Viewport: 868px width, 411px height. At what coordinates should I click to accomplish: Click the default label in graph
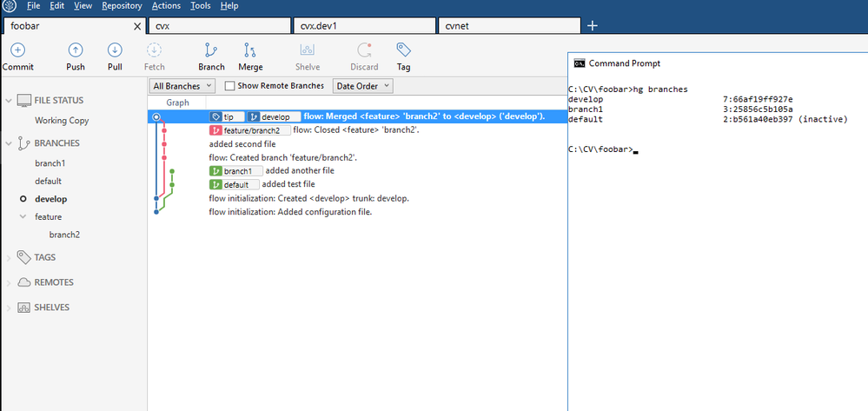[235, 184]
